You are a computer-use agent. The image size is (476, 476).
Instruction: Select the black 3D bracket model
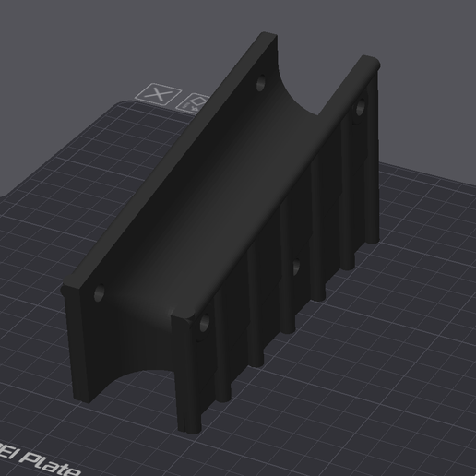tap(220, 232)
